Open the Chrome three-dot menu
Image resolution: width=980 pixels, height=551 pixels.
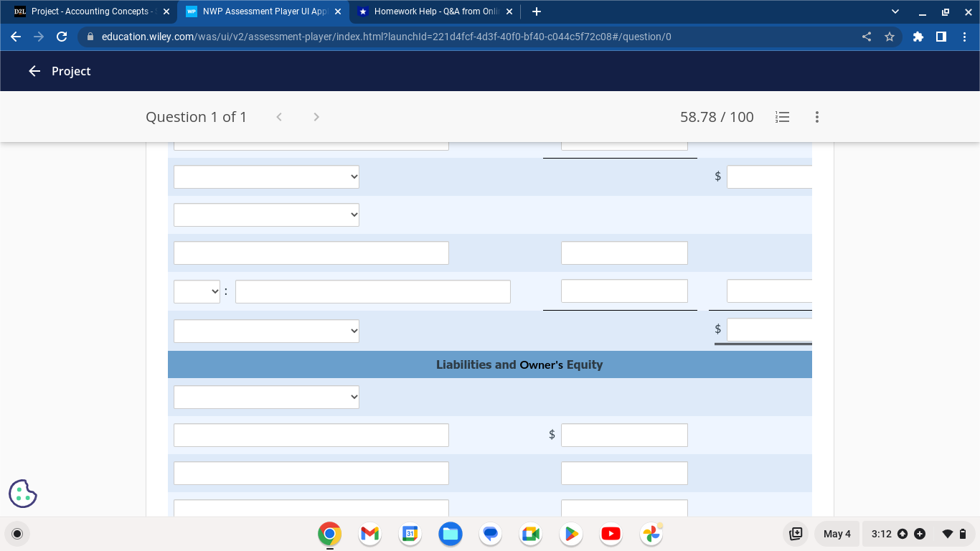click(964, 37)
